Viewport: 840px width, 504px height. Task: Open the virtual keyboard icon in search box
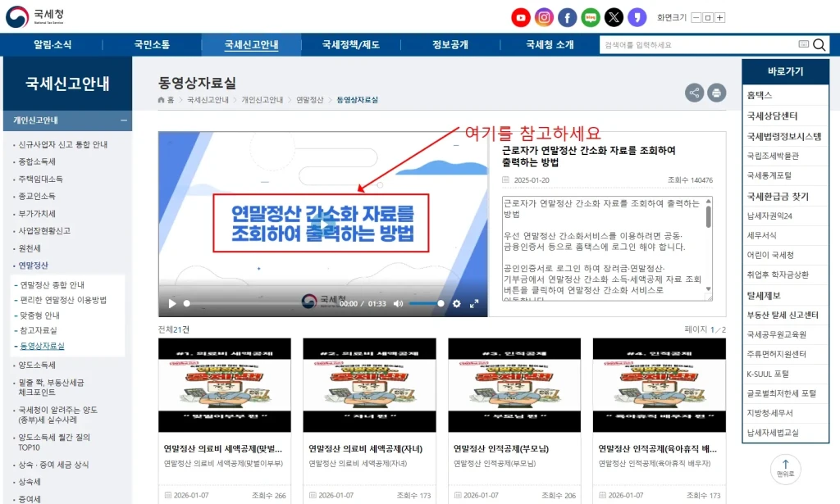pos(804,44)
